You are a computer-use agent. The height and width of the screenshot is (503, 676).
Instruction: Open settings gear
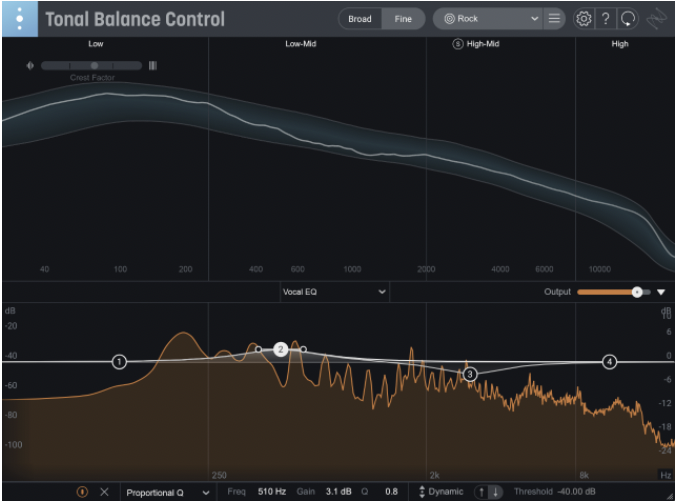tap(584, 19)
